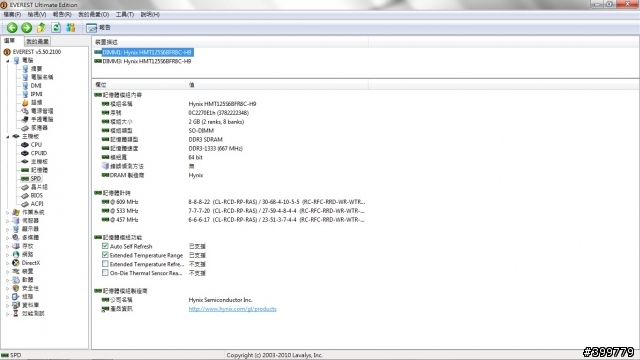Click the 裝置描述 device description header
This screenshot has width=640, height=360.
tap(231, 42)
